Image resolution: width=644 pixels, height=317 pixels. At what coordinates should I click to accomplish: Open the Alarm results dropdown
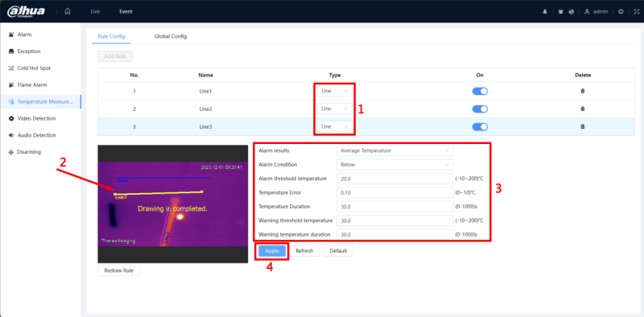click(394, 150)
